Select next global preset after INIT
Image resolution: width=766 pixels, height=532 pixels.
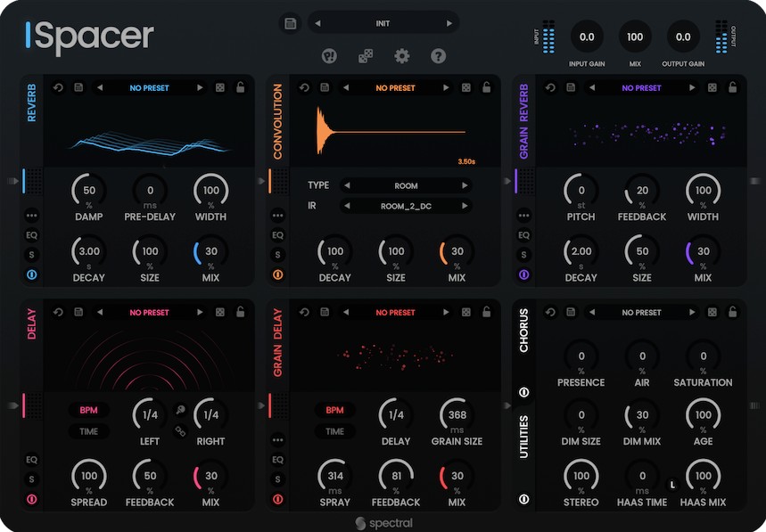(x=449, y=23)
